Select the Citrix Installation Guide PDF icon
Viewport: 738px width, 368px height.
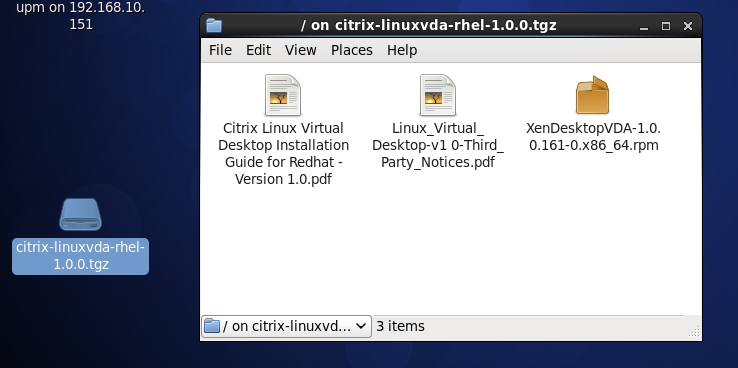coord(283,95)
